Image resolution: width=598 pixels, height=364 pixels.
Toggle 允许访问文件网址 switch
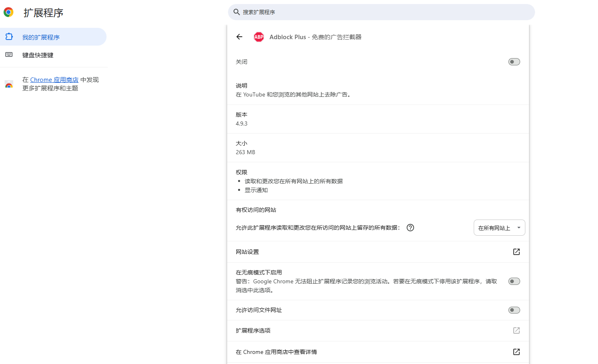click(514, 310)
